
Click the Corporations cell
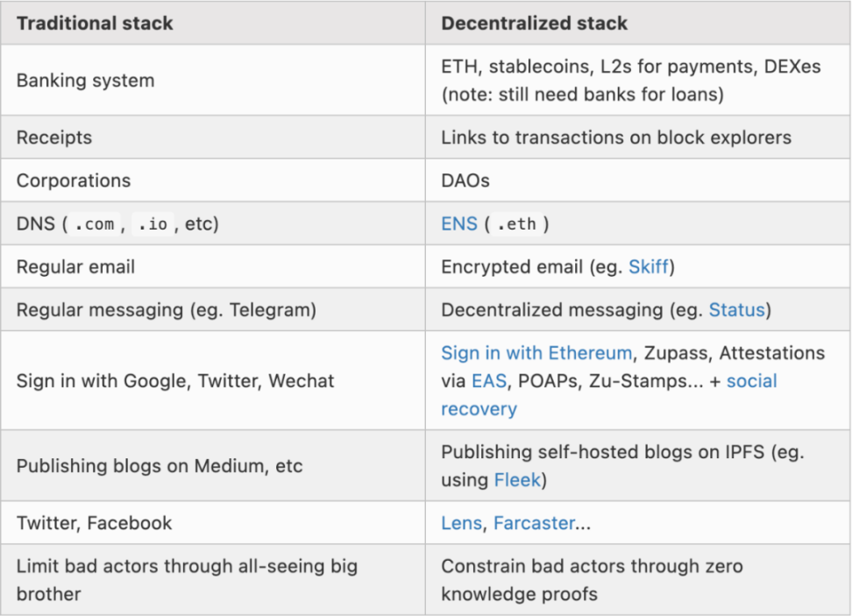tap(74, 181)
